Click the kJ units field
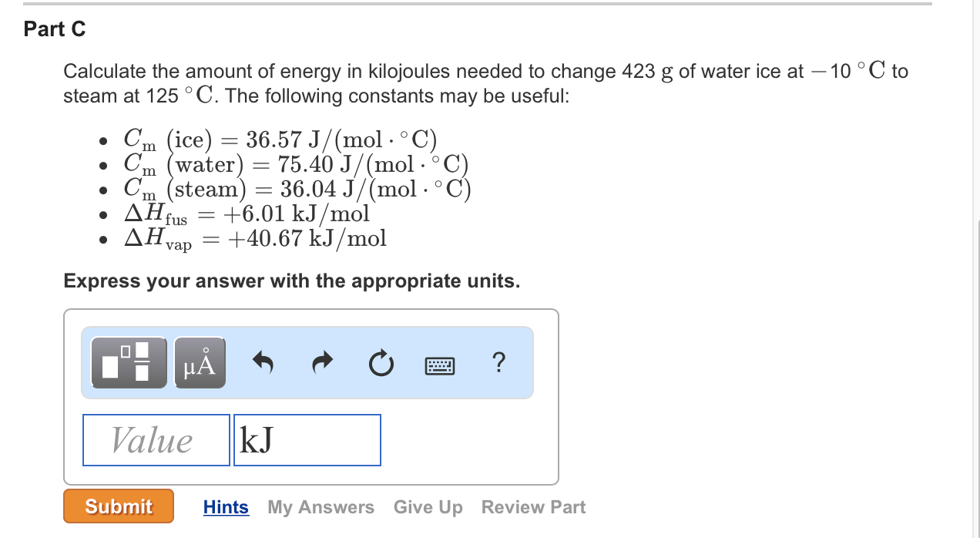The image size is (980, 538). [307, 439]
